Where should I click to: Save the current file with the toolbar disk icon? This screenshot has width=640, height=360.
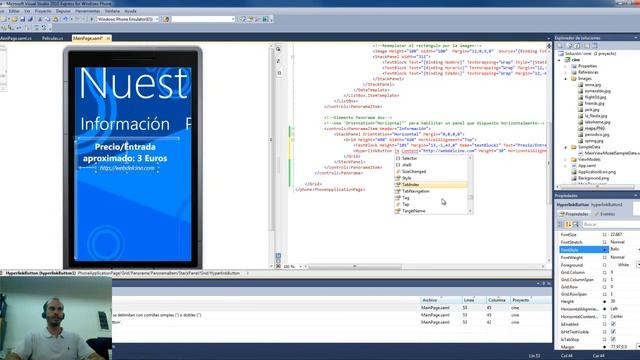pyautogui.click(x=22, y=19)
